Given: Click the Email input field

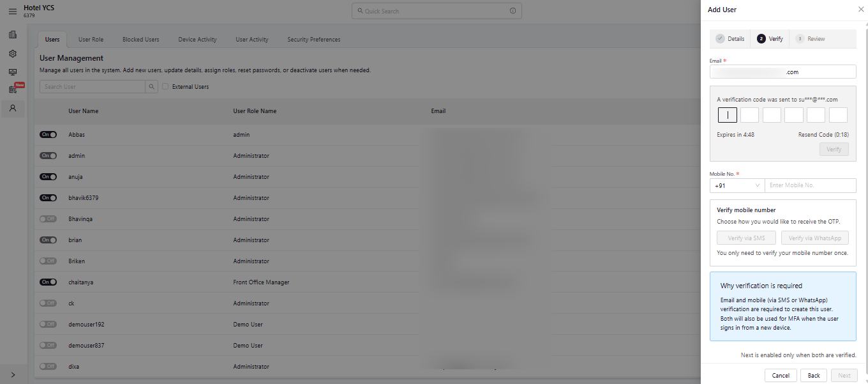Looking at the screenshot, I should (783, 72).
